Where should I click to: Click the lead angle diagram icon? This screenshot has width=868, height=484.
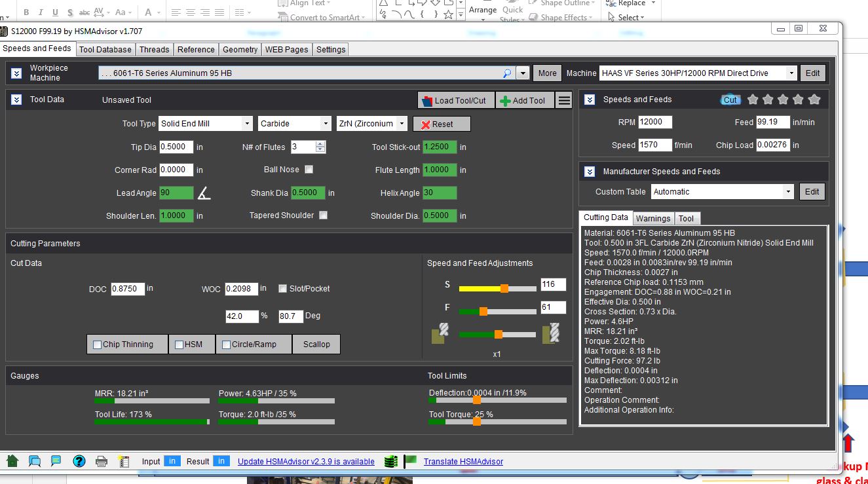204,193
